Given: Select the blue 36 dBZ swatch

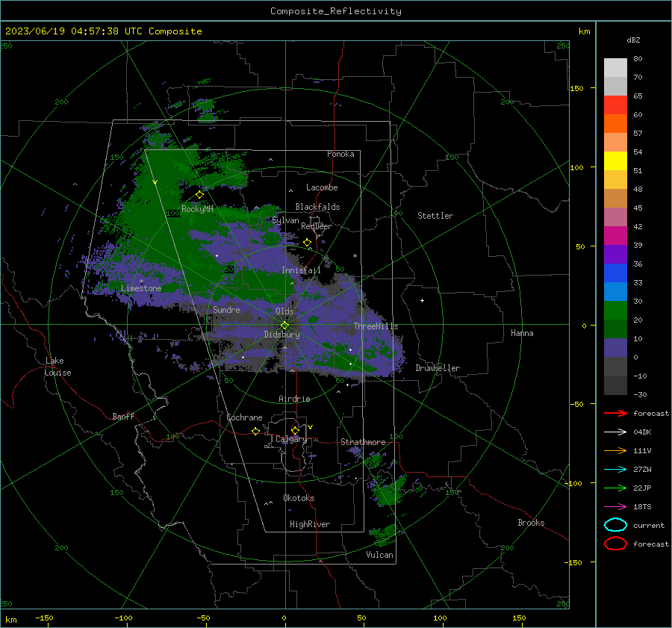Looking at the screenshot, I should click(x=615, y=273).
